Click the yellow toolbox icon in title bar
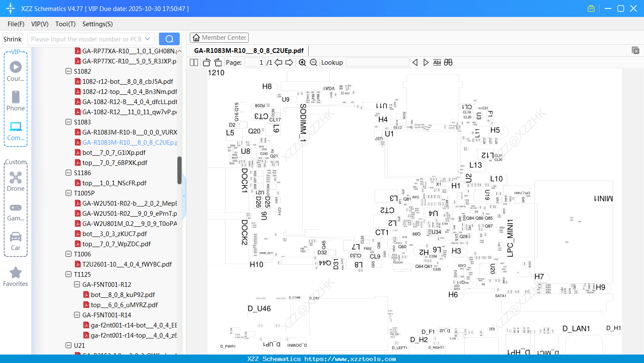Image resolution: width=644 pixels, height=363 pixels. click(x=591, y=8)
